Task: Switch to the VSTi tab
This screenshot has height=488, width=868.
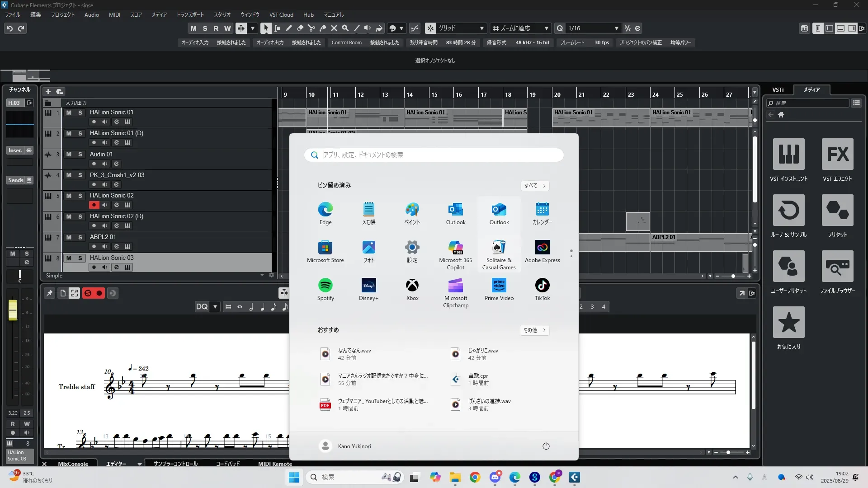Action: tap(778, 89)
